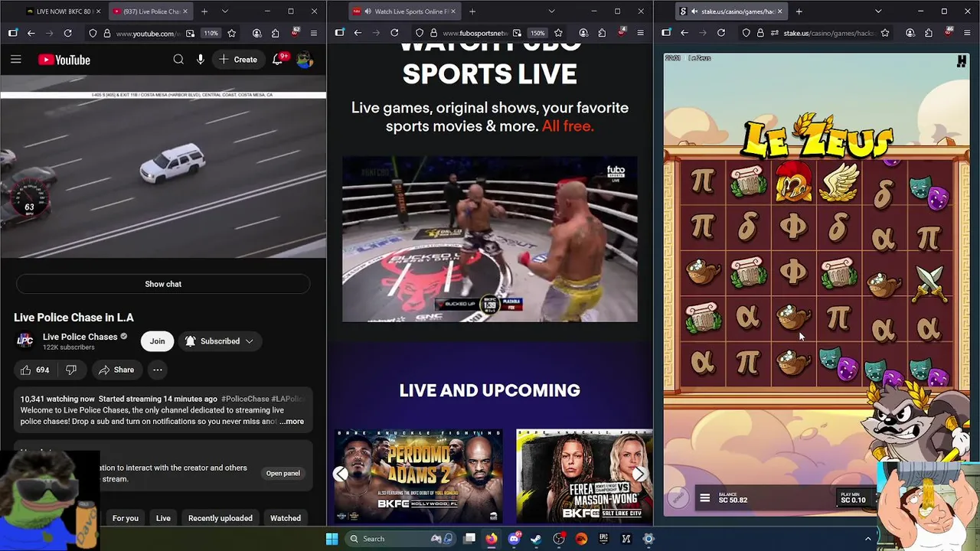The width and height of the screenshot is (980, 551).
Task: Open list all tabs dropdown in YouTube window
Action: point(224,11)
